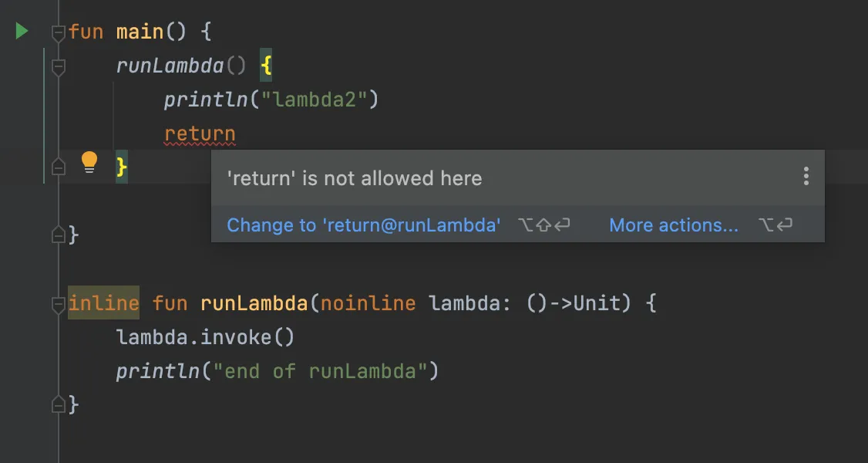Run main with the green gutter arrow
This screenshot has height=463, width=868.
[22, 31]
